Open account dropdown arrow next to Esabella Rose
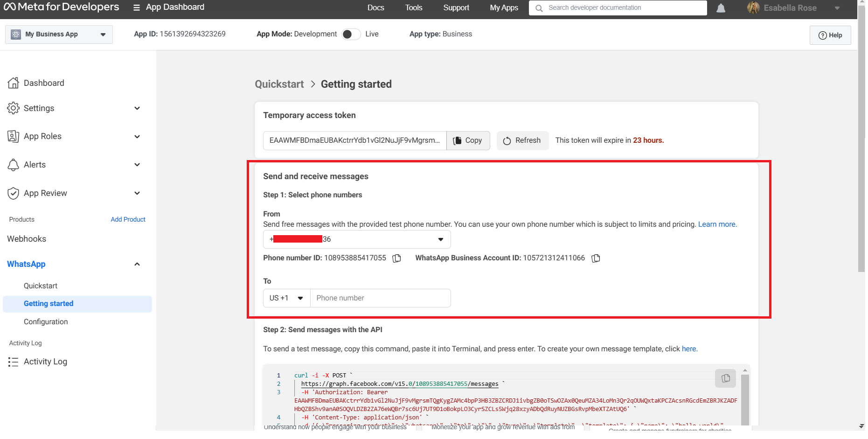The height and width of the screenshot is (439, 868). 837,8
